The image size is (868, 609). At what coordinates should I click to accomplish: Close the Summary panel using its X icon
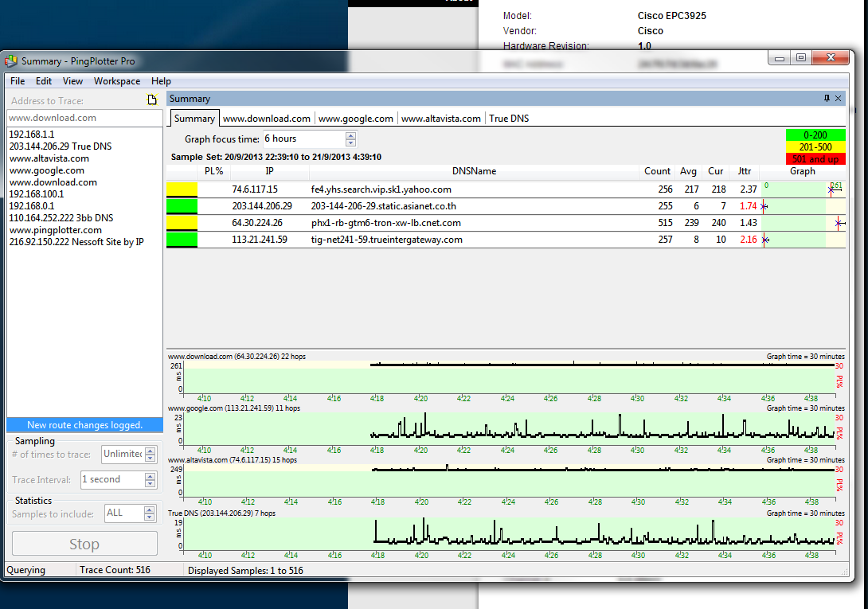838,99
